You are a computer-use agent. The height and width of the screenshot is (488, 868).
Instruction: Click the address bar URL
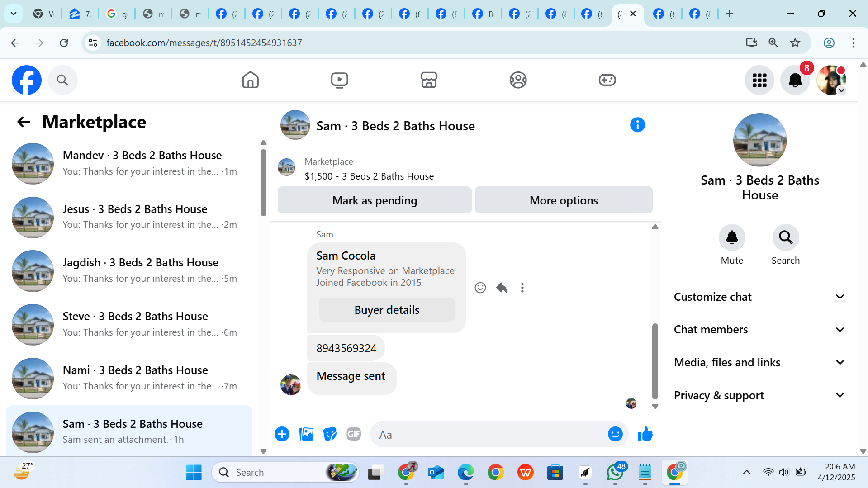pos(204,43)
